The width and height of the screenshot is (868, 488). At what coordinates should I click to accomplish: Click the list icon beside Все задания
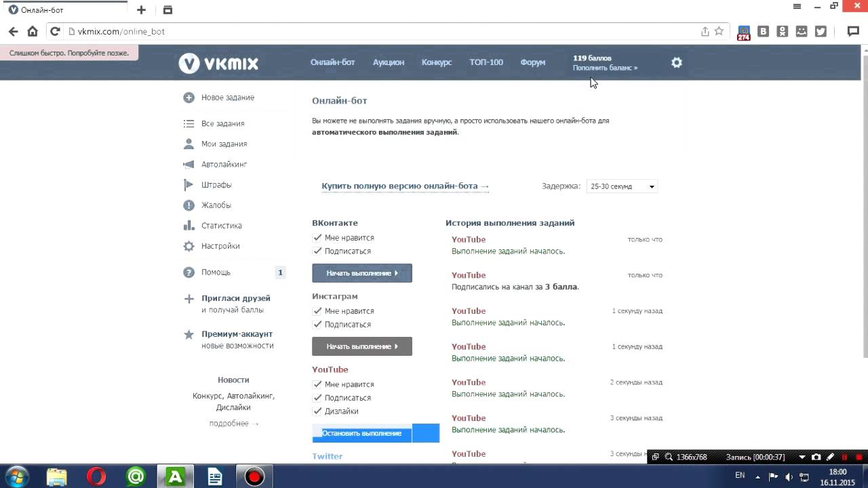[189, 124]
